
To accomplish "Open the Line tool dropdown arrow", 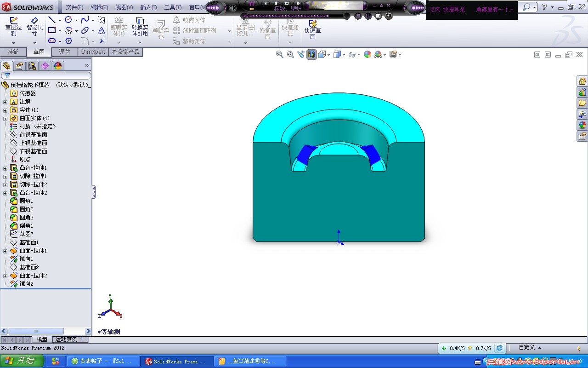I will coord(60,20).
